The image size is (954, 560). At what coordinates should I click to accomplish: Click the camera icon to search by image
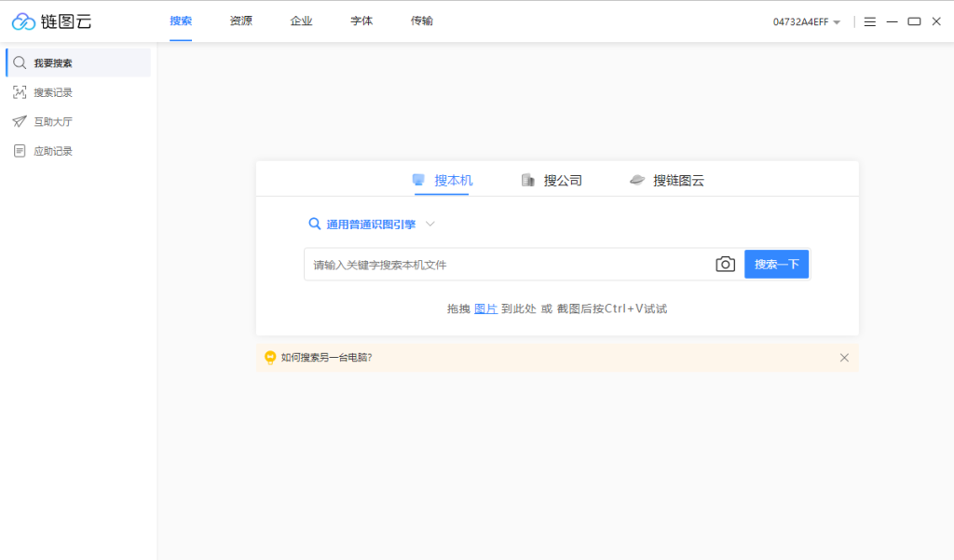pyautogui.click(x=726, y=264)
